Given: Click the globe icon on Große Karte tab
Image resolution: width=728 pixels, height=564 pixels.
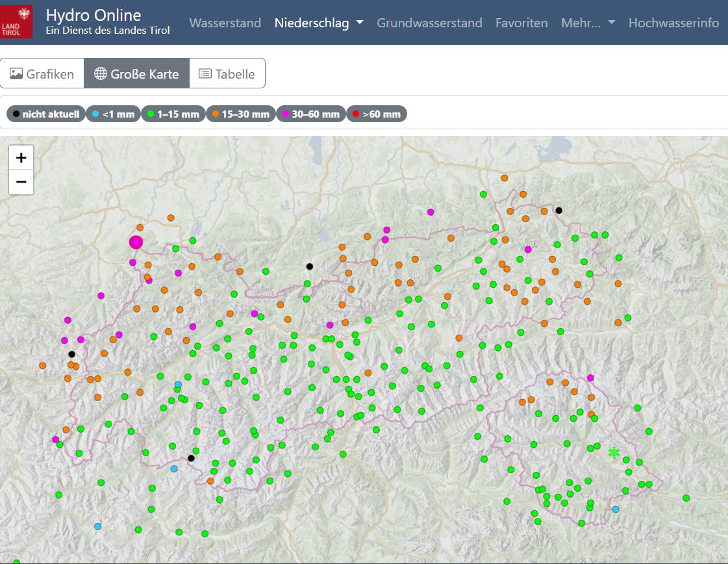Looking at the screenshot, I should 101,73.
